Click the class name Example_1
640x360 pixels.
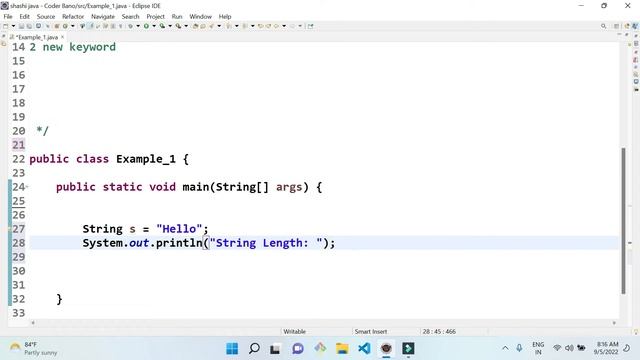click(x=146, y=159)
